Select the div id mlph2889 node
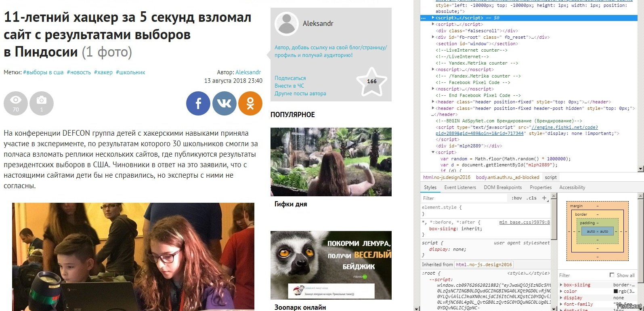Viewport: 644px width, 311px height. [x=469, y=146]
